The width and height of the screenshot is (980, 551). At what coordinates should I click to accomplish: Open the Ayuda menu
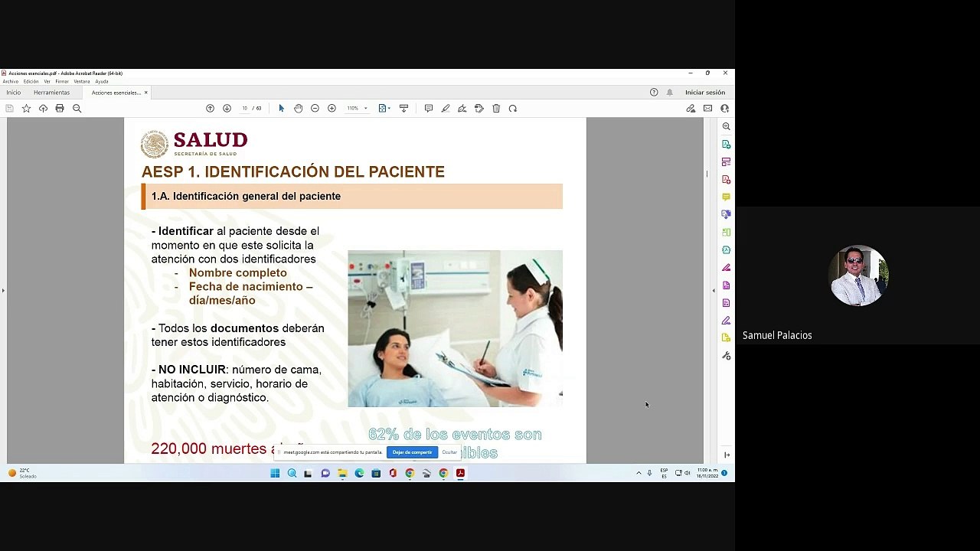point(102,81)
